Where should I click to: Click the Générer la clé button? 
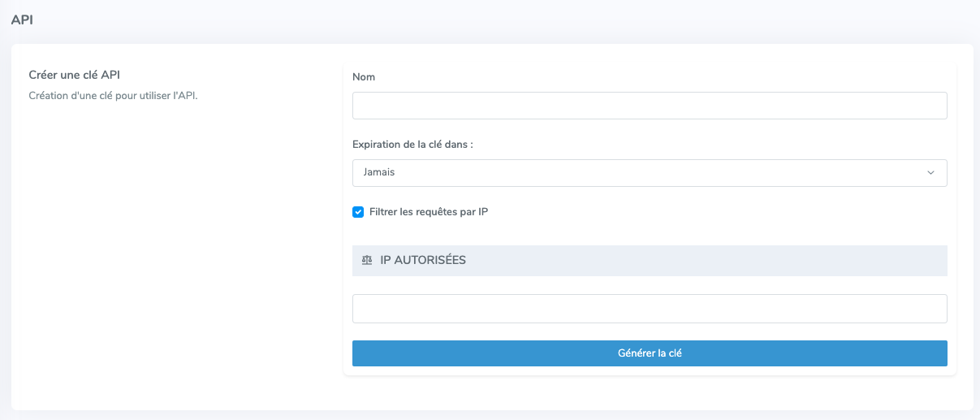click(650, 353)
